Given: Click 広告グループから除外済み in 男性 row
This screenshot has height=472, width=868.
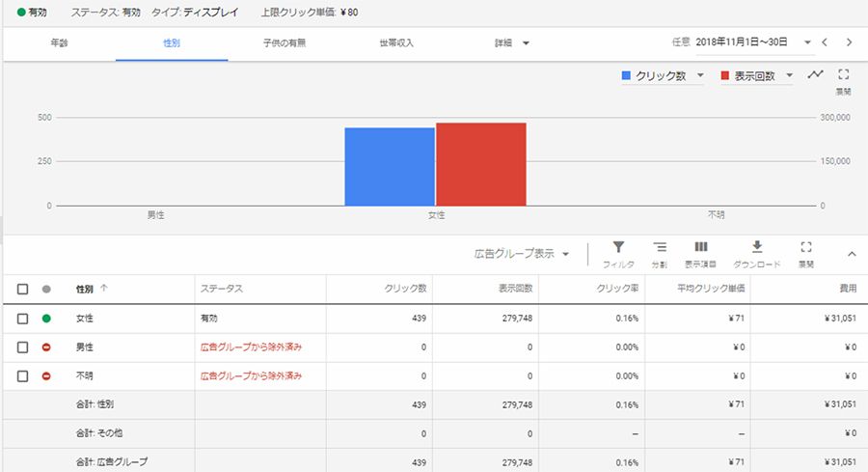Looking at the screenshot, I should click(x=251, y=347).
